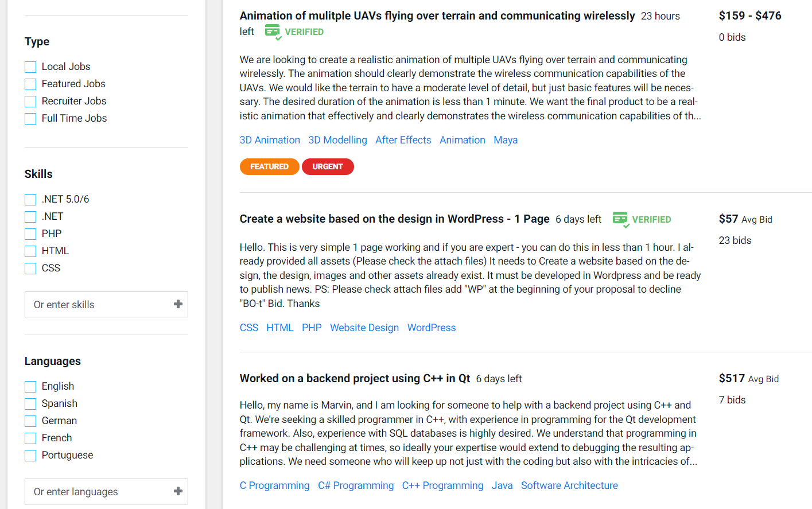
Task: Check the Portuguese language option
Action: (x=30, y=456)
